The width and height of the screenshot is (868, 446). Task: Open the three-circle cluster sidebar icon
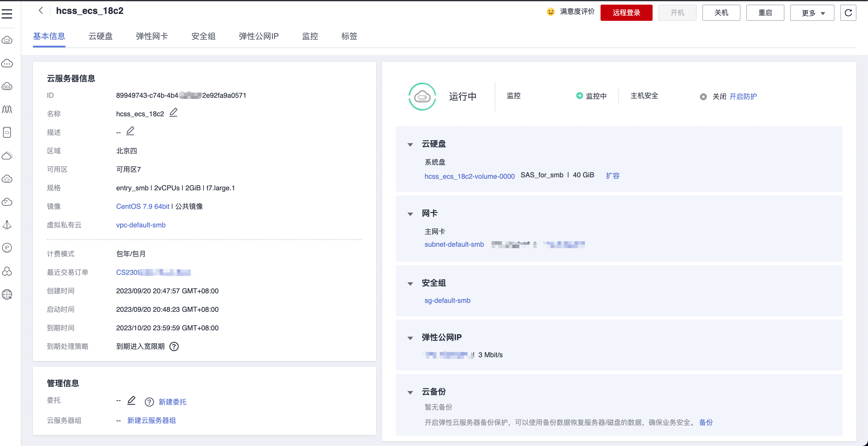pyautogui.click(x=7, y=271)
